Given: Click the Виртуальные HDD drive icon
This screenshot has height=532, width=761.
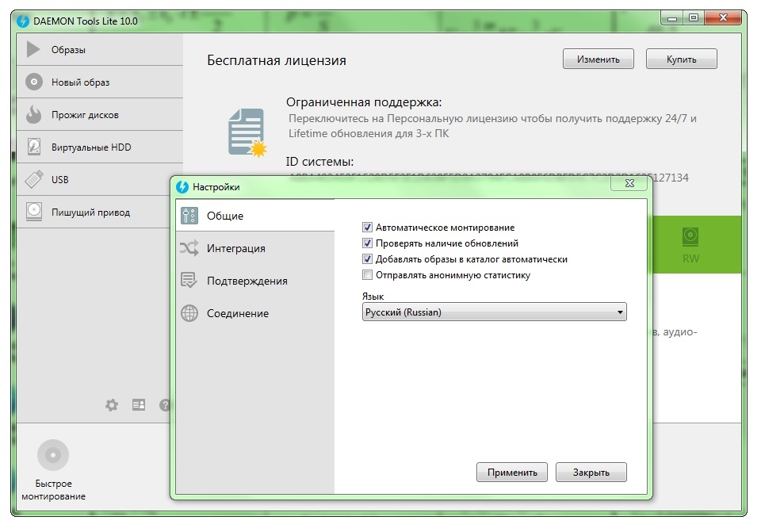Looking at the screenshot, I should pos(33,147).
